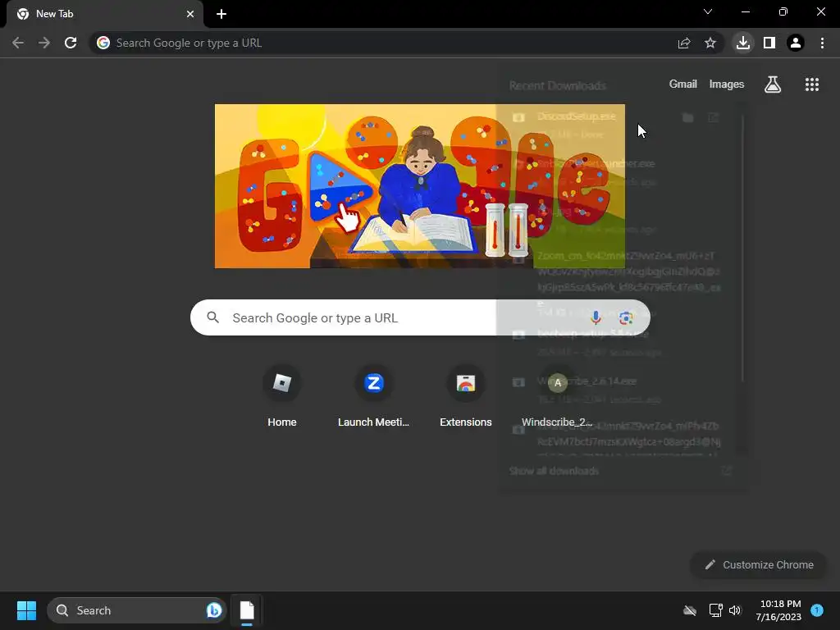This screenshot has width=840, height=630.
Task: Click the taskbar Search box
Action: (x=137, y=610)
